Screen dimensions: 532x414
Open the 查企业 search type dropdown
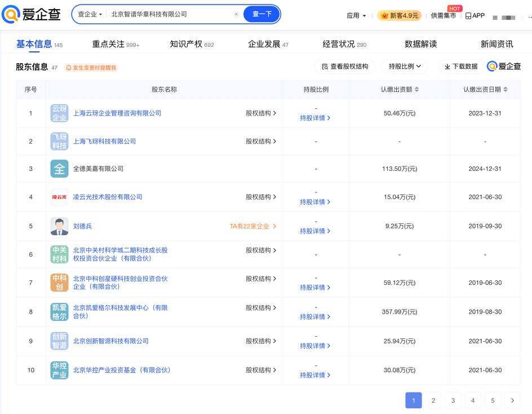[x=90, y=15]
